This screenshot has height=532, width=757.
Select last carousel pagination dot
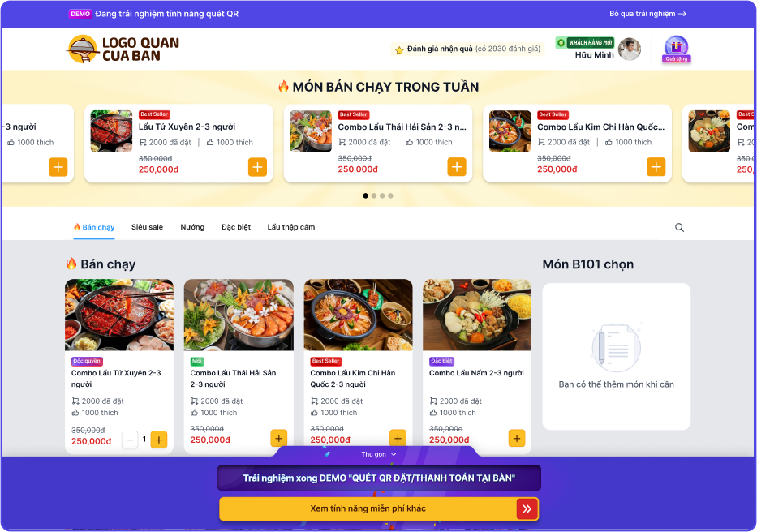point(390,195)
